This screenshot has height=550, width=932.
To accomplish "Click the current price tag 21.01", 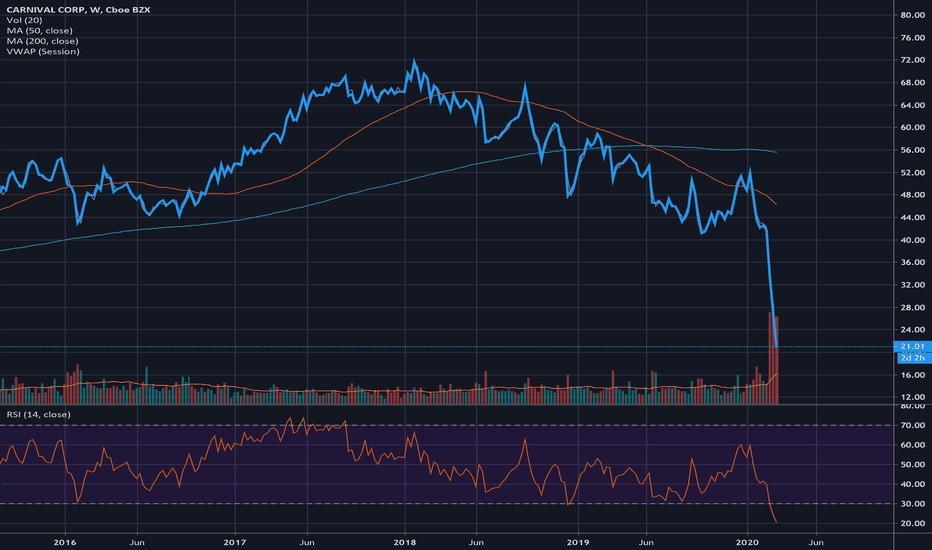I will click(912, 346).
